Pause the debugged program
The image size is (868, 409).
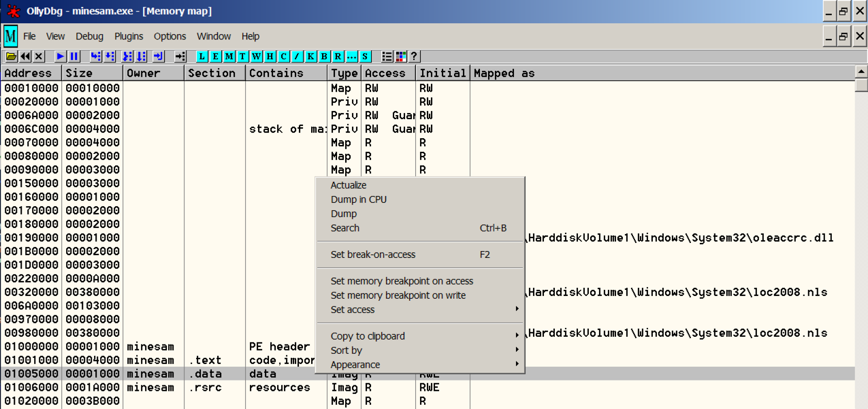74,56
